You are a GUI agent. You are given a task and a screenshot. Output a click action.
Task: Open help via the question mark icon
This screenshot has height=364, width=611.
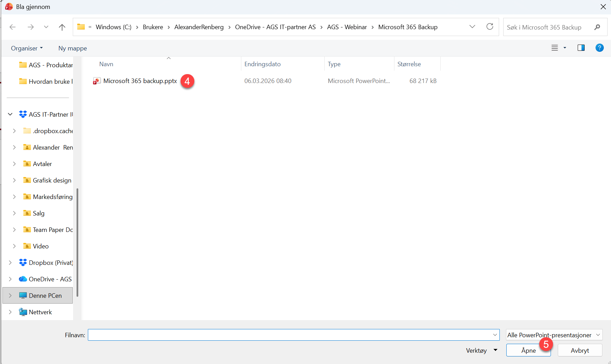coord(600,48)
